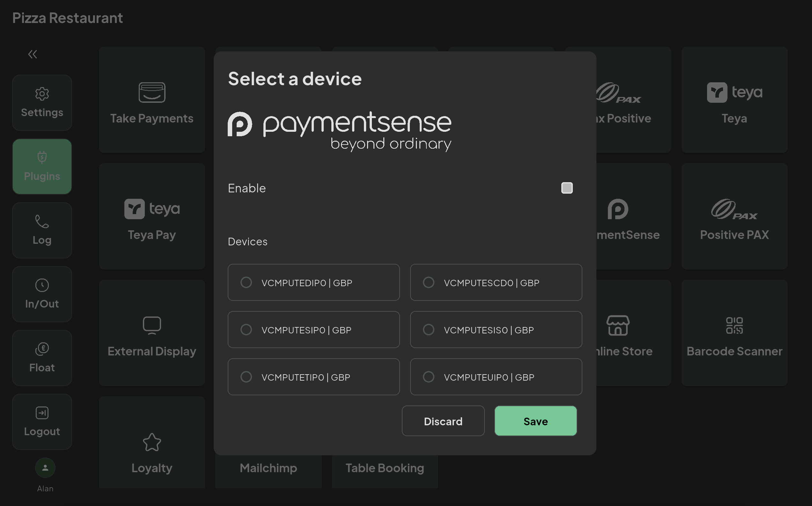812x506 pixels.
Task: Open the PaymentSense tile P logo
Action: point(618,209)
